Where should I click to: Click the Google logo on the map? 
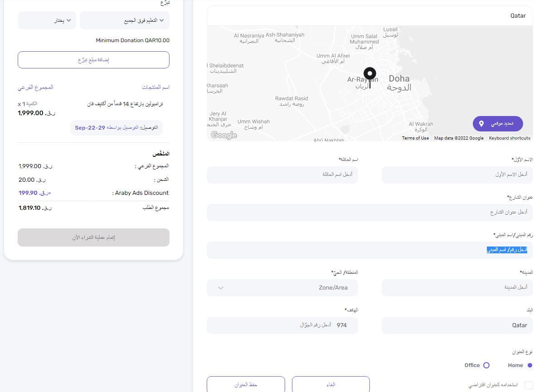click(x=223, y=135)
